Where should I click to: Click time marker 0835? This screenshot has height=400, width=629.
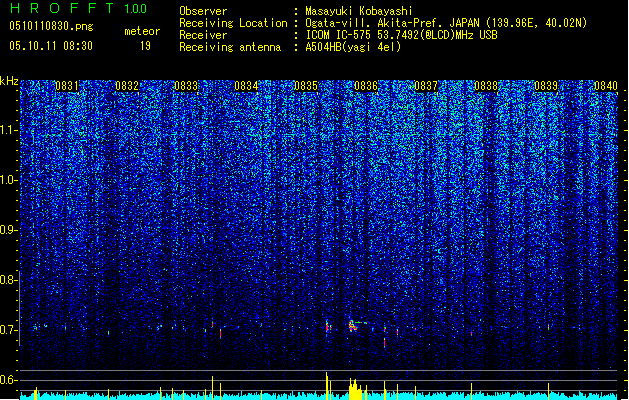click(x=306, y=86)
